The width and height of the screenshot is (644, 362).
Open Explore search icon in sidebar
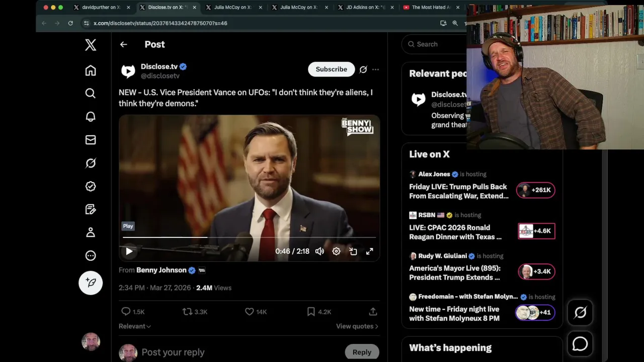(x=91, y=94)
